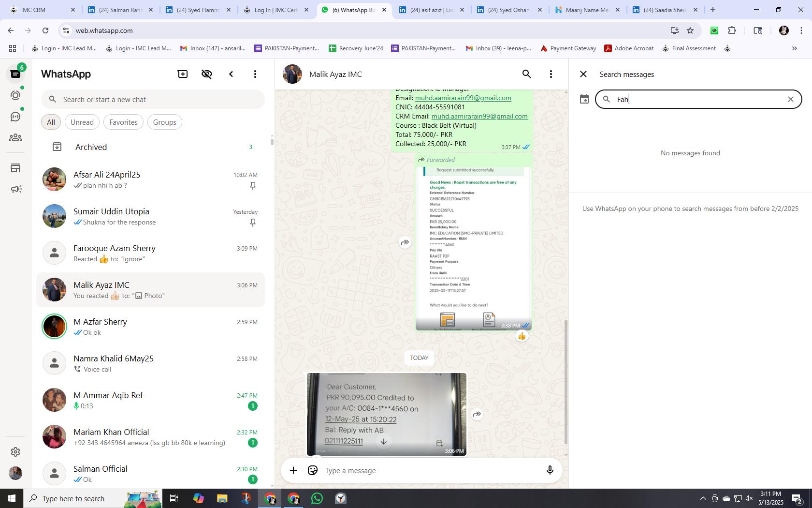Open Afsar Ali 24April25 chat
Image resolution: width=812 pixels, height=508 pixels.
[x=151, y=179]
